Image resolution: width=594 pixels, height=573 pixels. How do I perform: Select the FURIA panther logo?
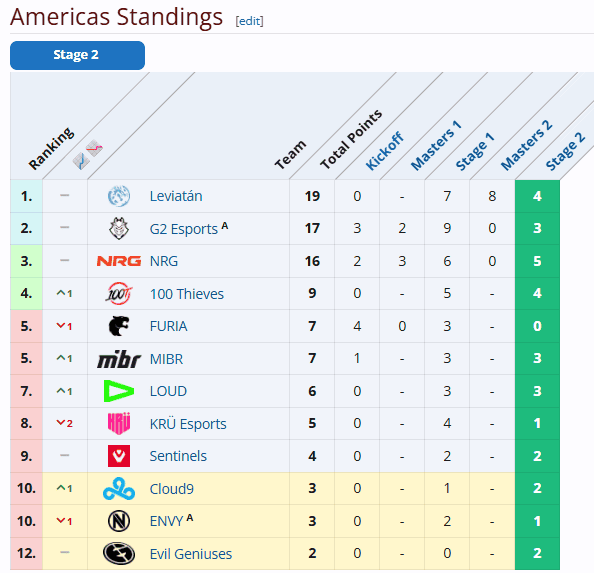119,326
